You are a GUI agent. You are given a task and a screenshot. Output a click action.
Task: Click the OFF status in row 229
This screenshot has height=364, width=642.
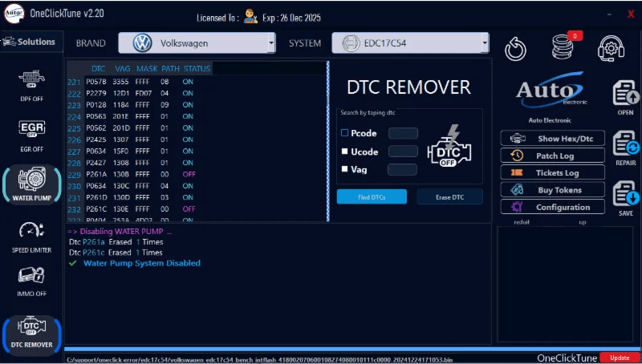pos(189,174)
